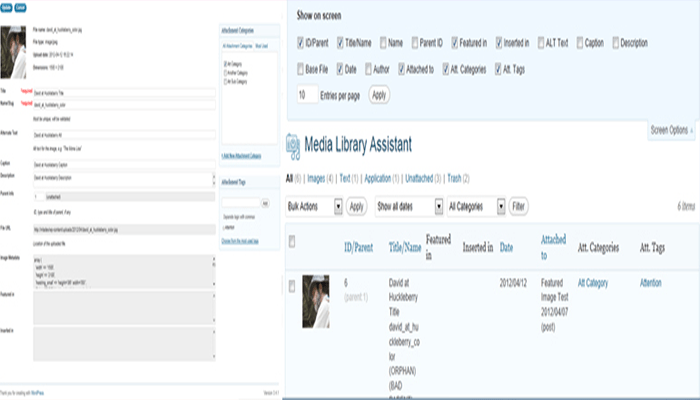Toggle the Inserted in column checkbox

click(499, 43)
